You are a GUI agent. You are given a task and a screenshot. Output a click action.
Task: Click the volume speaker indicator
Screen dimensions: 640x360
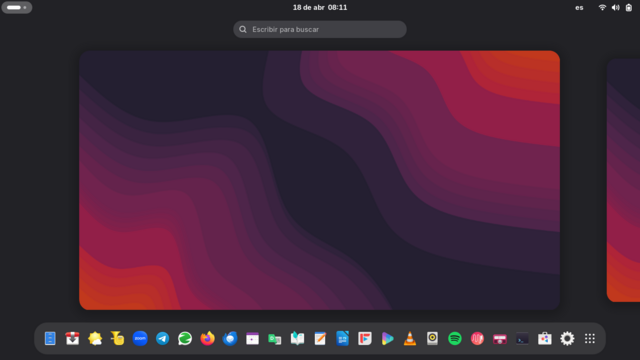pyautogui.click(x=616, y=7)
